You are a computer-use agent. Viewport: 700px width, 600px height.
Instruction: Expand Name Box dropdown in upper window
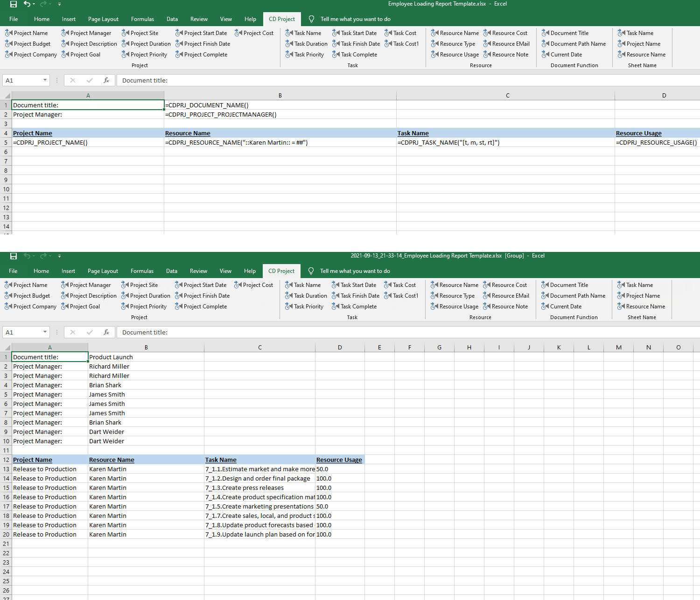point(45,80)
